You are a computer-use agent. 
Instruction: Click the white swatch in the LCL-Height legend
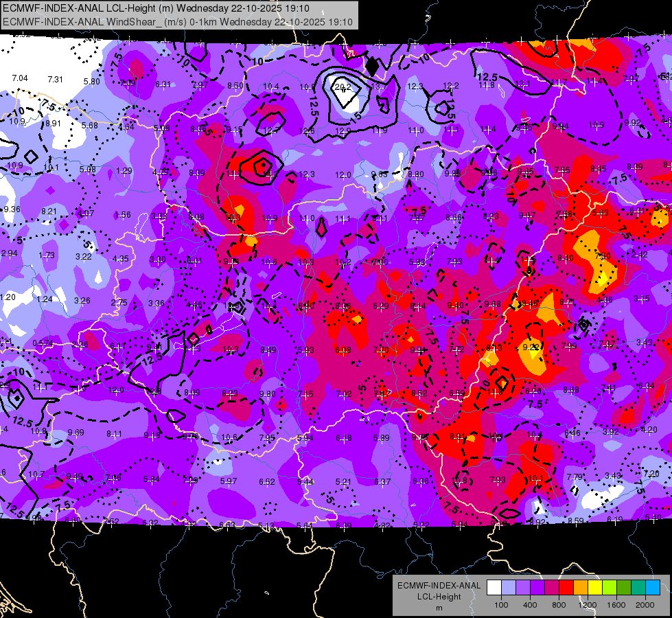[x=494, y=587]
